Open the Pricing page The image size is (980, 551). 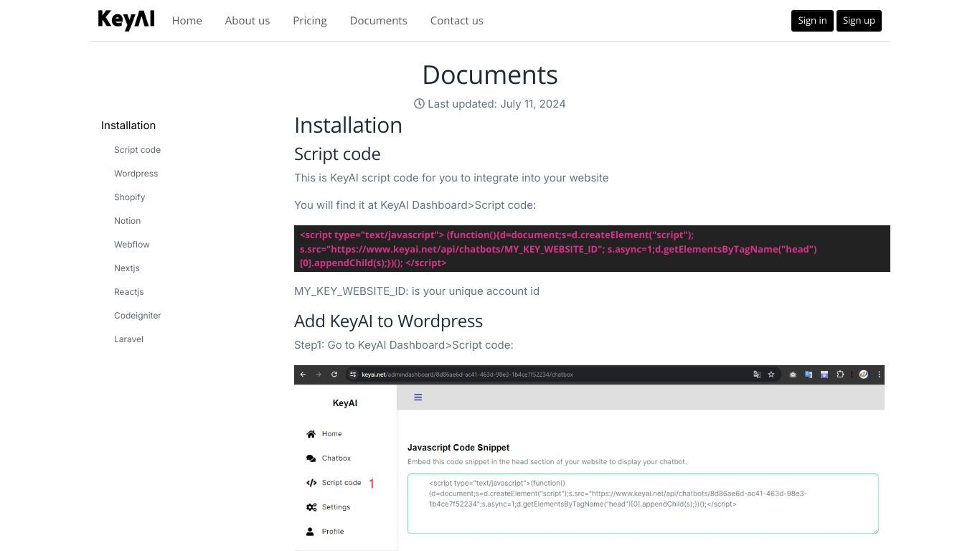click(x=310, y=21)
